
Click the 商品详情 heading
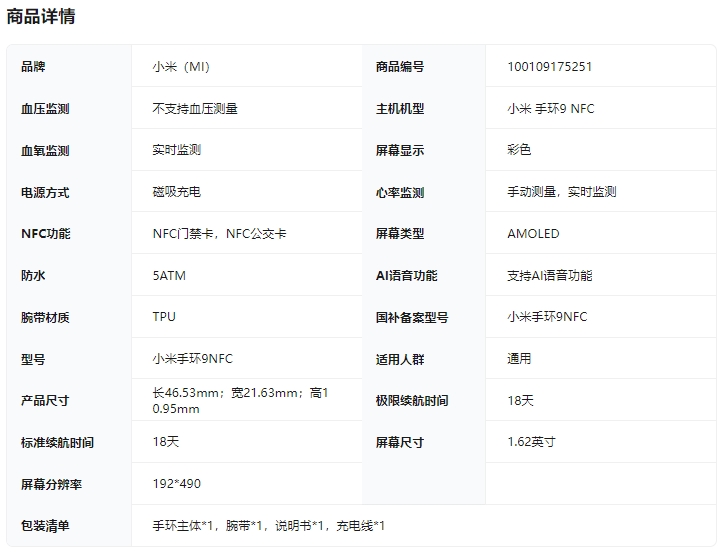[41, 17]
